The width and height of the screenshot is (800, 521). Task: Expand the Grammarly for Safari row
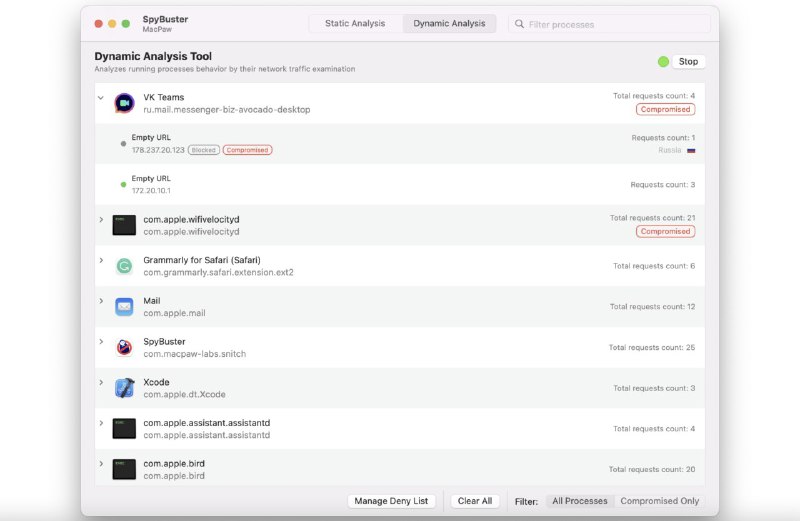[101, 260]
